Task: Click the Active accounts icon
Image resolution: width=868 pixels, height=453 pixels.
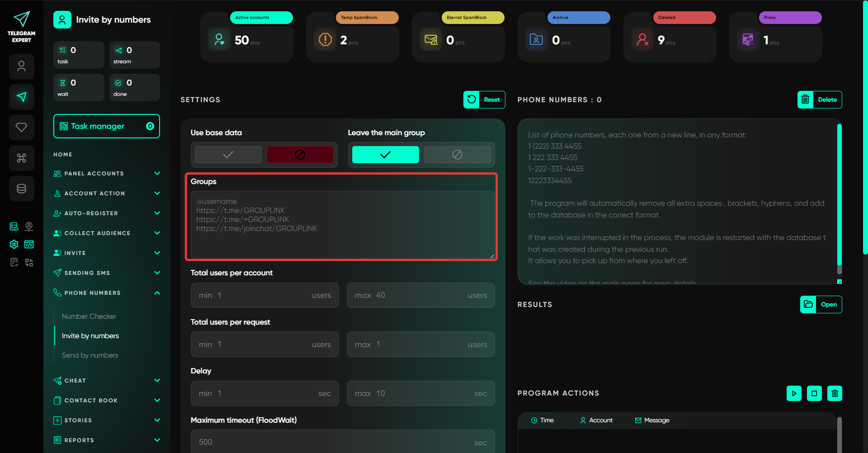Action: pyautogui.click(x=219, y=40)
